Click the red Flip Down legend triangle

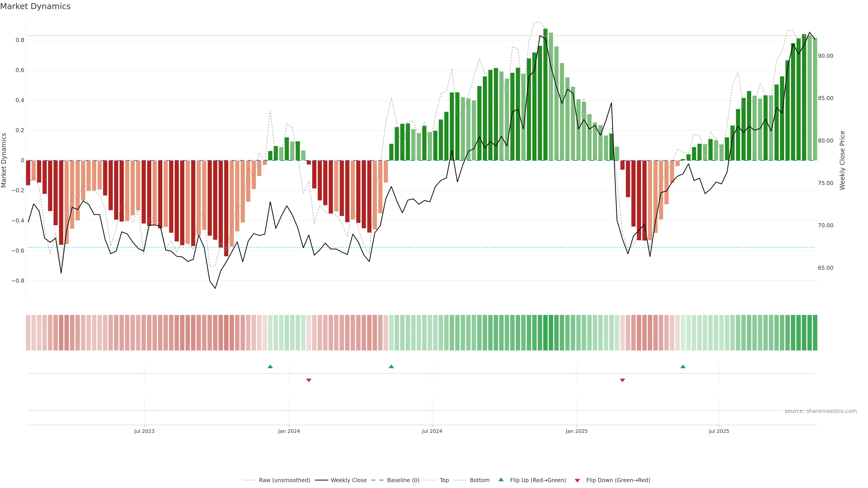pyautogui.click(x=577, y=480)
